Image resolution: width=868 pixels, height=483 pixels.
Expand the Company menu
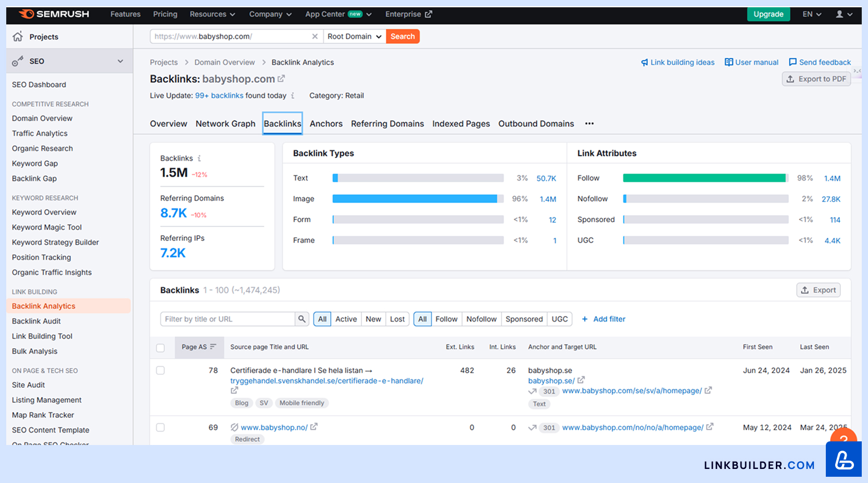click(x=270, y=14)
